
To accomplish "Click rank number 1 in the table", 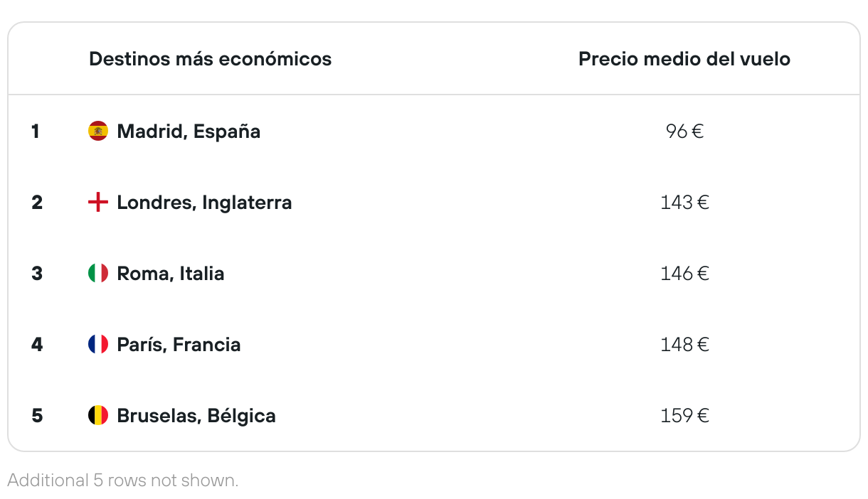I will point(36,132).
